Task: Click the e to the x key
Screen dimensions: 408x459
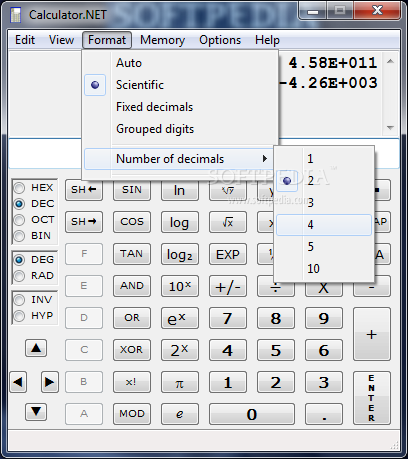Action: [x=180, y=318]
